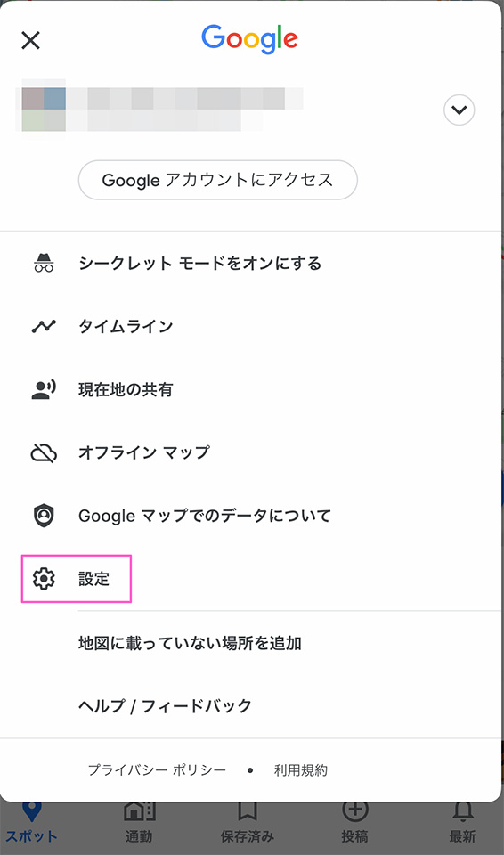The height and width of the screenshot is (855, 504).
Task: Tap the timeline graph icon
Action: tap(44, 327)
